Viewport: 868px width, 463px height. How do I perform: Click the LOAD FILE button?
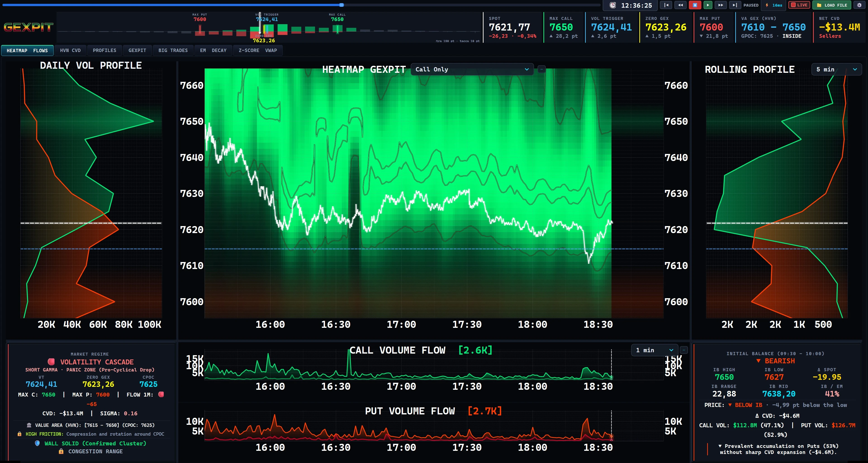tap(832, 5)
